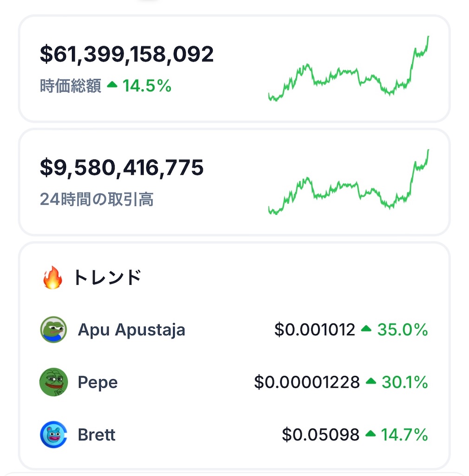Viewport: 469px width, 476px height.
Task: Click the 24時間の取引高 label
Action: tap(97, 199)
